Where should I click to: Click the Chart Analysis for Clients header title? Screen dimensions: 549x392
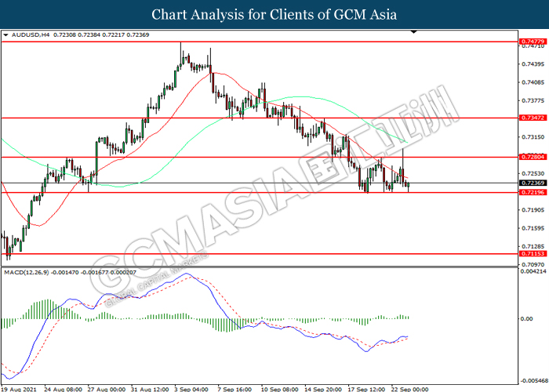pyautogui.click(x=274, y=14)
